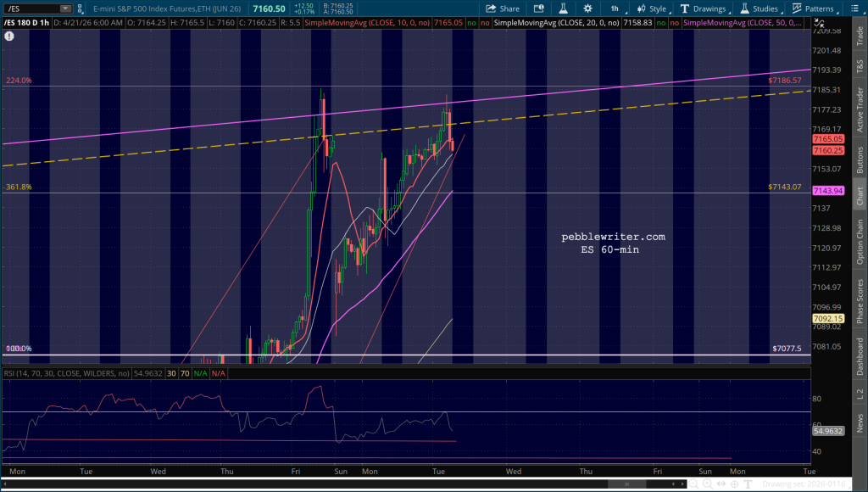Click the 7092.15 price bubble on axis
The height and width of the screenshot is (492, 868).
(x=828, y=319)
